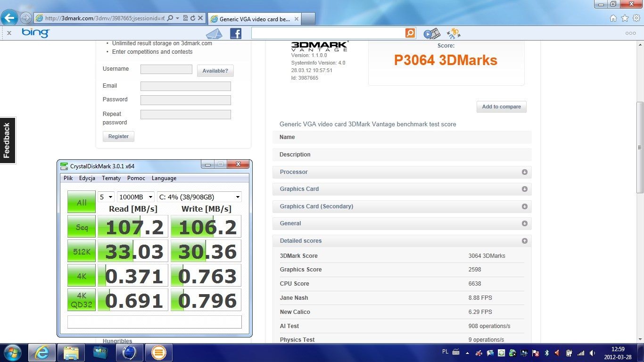Screen dimensions: 644x362
Task: Click the Username input field
Action: [x=166, y=69]
